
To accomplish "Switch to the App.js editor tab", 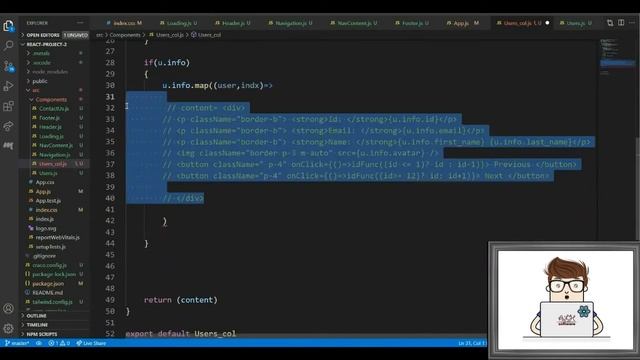I will (462, 23).
